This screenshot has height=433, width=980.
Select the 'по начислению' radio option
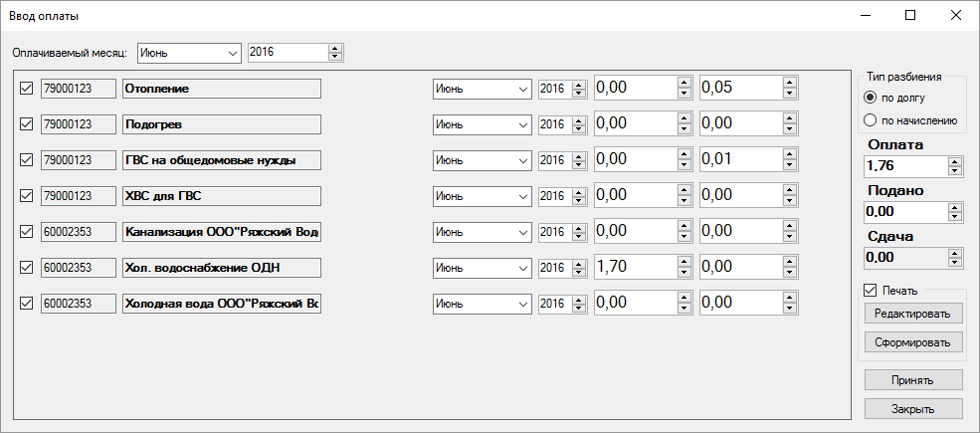point(871,121)
